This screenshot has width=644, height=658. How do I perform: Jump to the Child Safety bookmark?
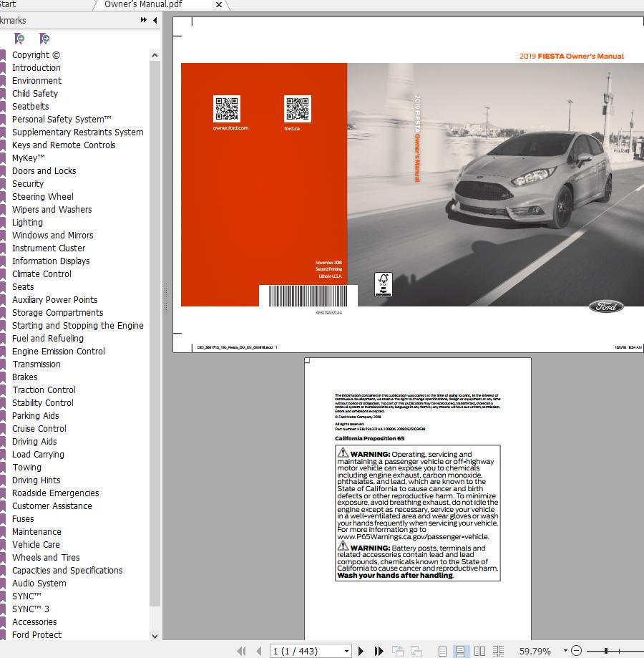tap(35, 94)
